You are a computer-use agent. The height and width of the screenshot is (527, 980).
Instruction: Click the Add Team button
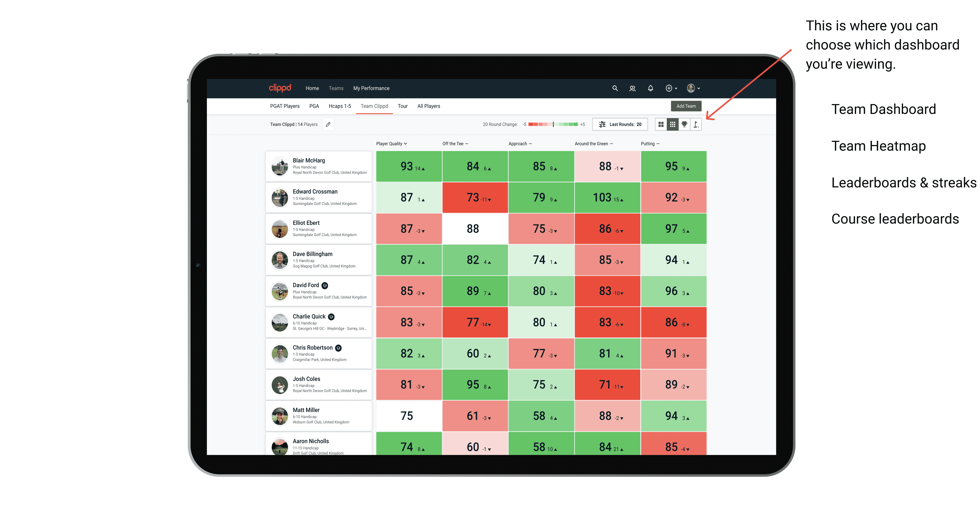pyautogui.click(x=687, y=106)
